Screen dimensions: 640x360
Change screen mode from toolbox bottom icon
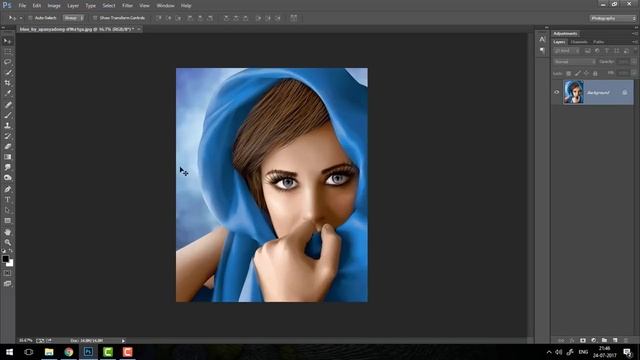pos(7,284)
